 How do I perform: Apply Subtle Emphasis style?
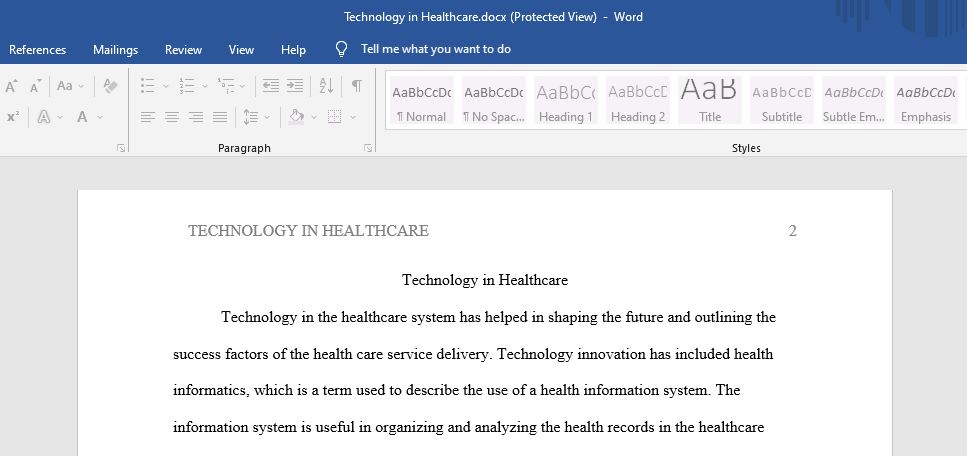(854, 101)
